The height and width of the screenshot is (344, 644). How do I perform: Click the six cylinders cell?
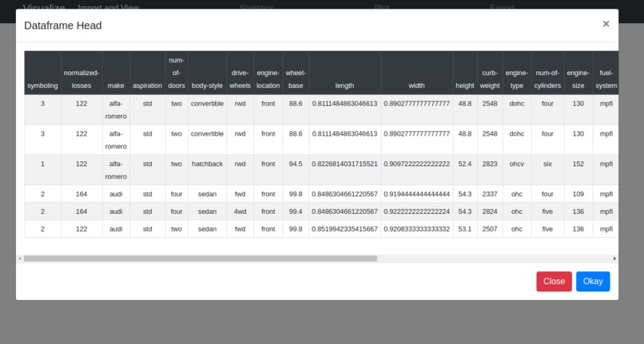pos(548,170)
